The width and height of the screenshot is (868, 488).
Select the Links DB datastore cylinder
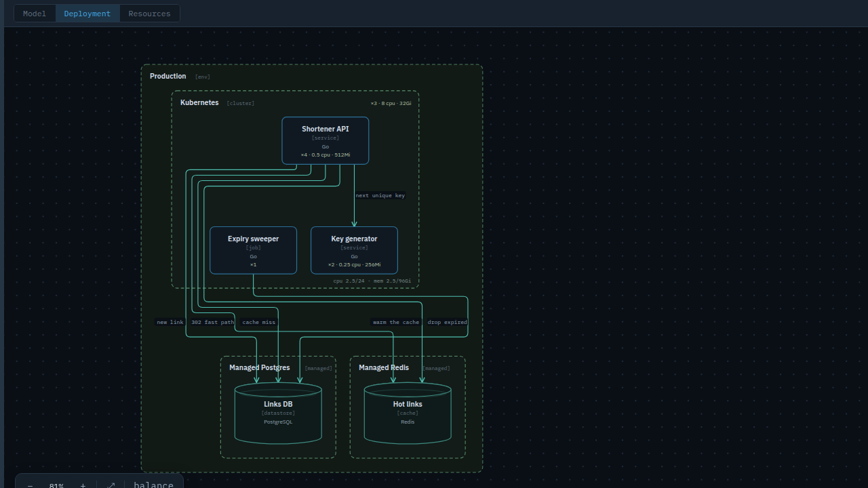[278, 413]
